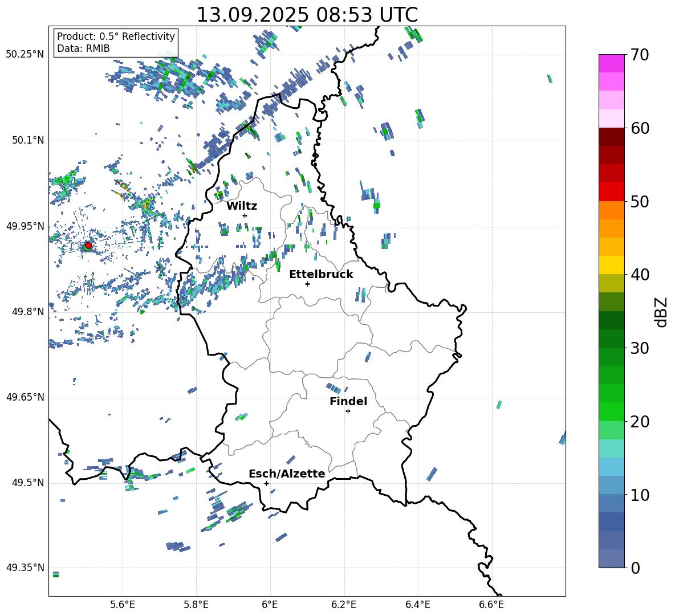Click the Esch/Alzette station cross marker
Image resolution: width=675 pixels, height=616 pixels.
click(266, 483)
